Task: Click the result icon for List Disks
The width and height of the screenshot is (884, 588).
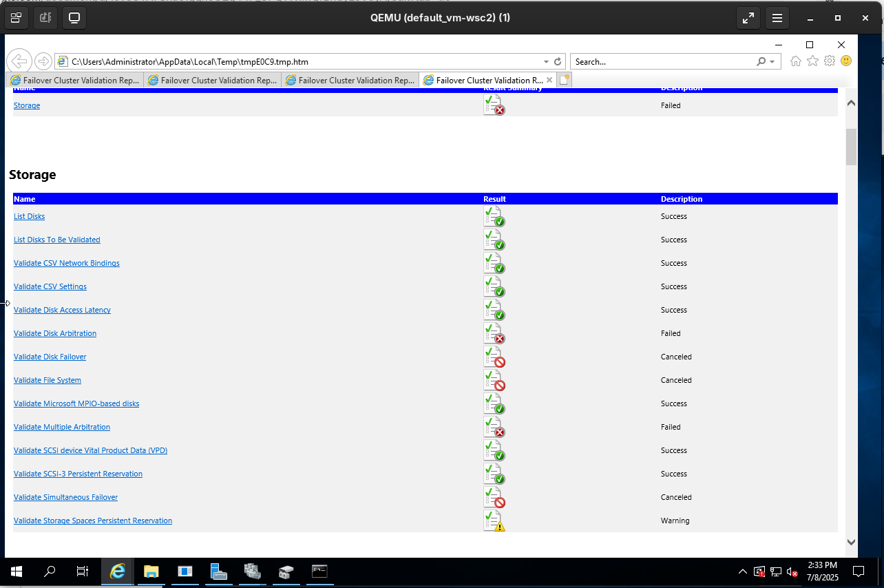Action: click(x=494, y=216)
